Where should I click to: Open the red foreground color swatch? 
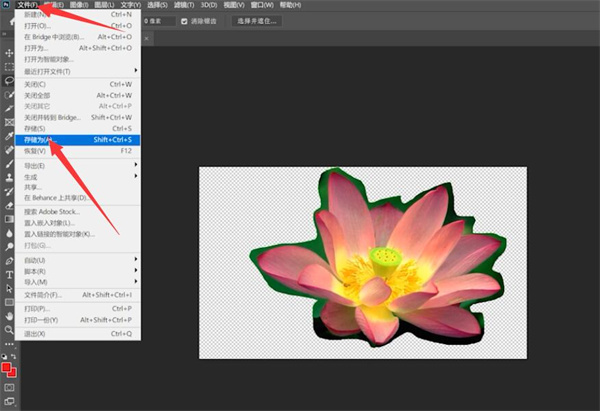(7, 367)
